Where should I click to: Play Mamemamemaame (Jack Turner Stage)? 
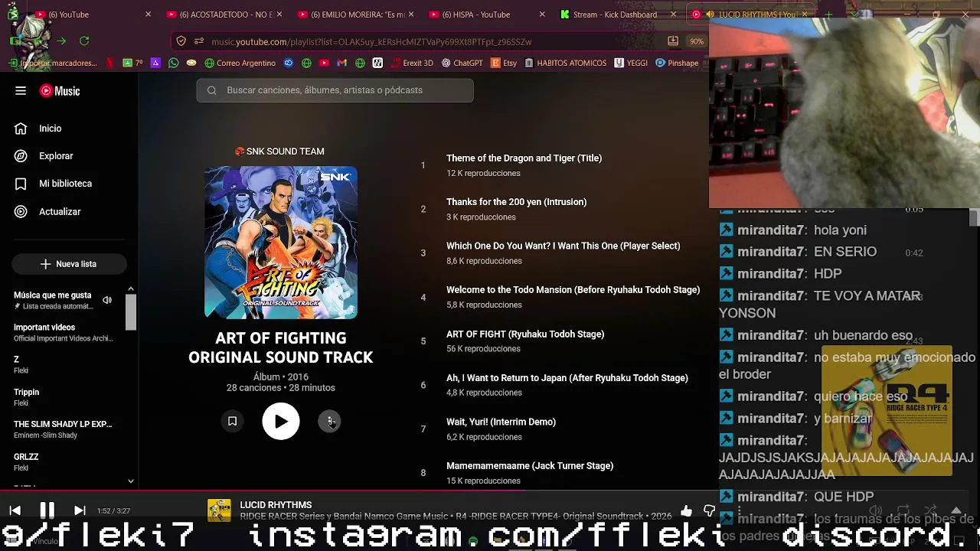click(530, 466)
